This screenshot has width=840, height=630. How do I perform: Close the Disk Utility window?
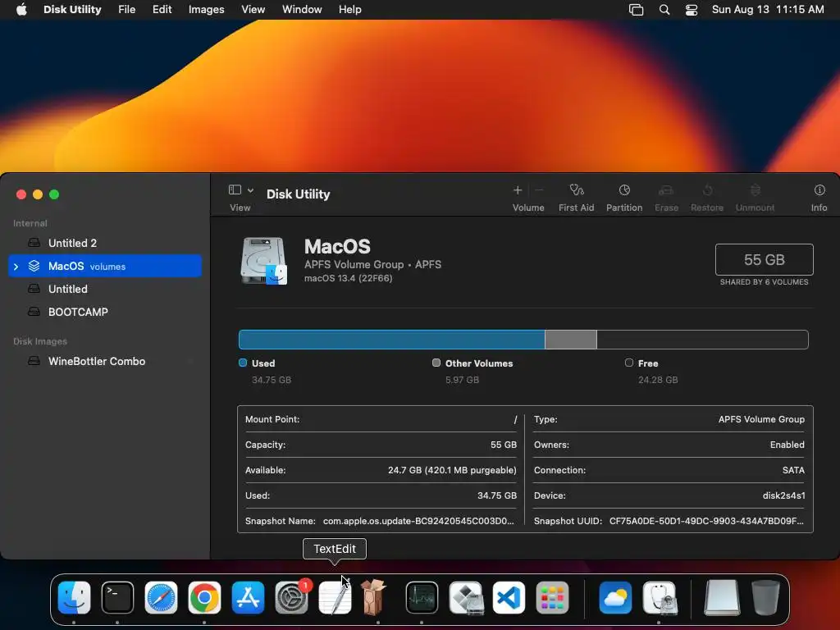[x=21, y=194]
